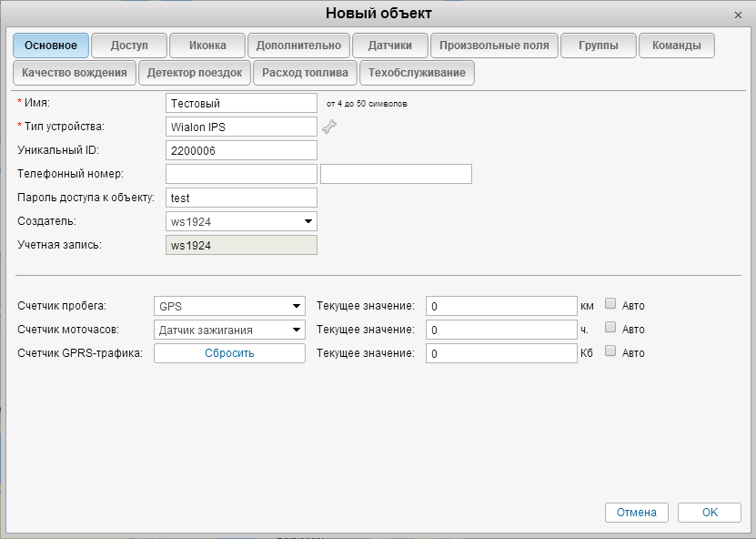Focus the second Телефонный номер field
The height and width of the screenshot is (539, 756).
(x=396, y=174)
